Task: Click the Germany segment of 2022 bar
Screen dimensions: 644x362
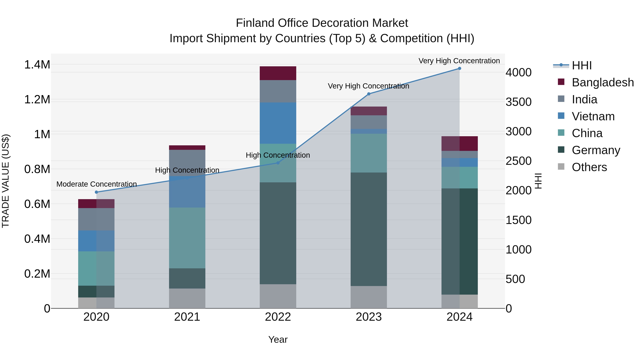Action: tap(278, 233)
